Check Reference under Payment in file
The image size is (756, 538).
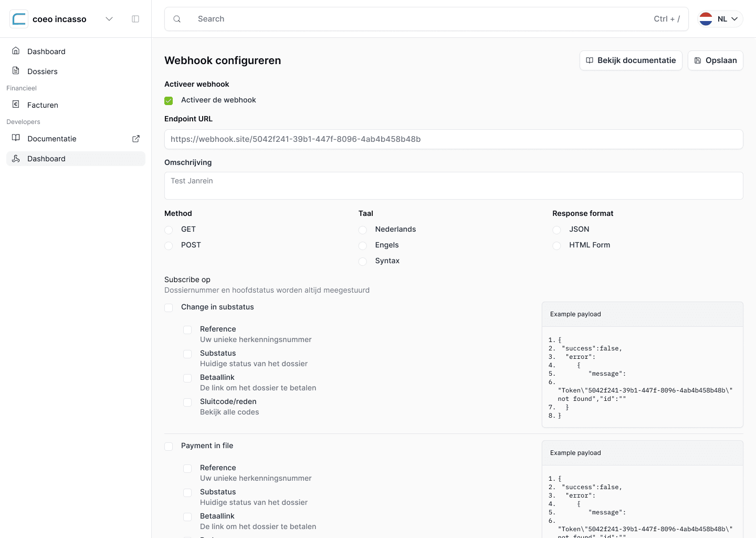(x=187, y=468)
